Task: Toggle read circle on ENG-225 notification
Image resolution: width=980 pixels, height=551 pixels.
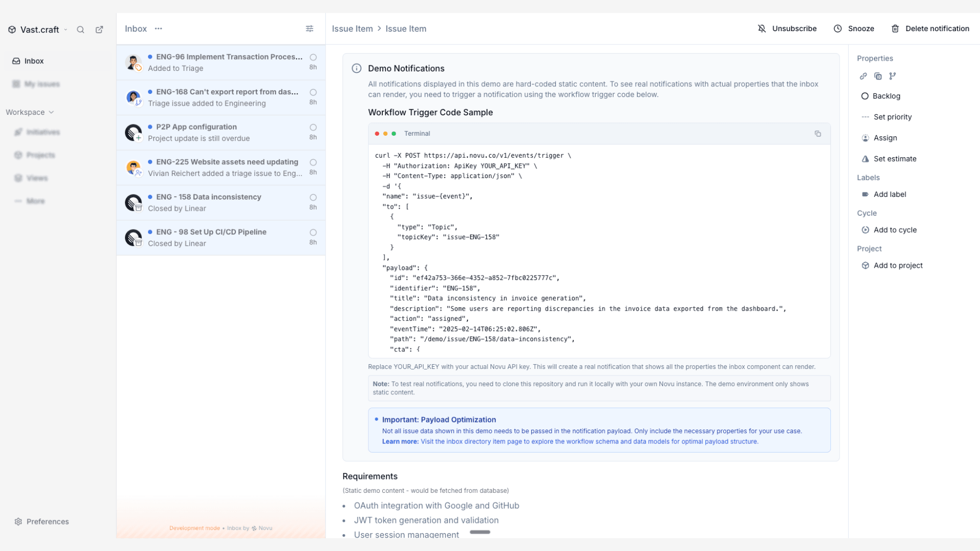Action: [x=313, y=162]
